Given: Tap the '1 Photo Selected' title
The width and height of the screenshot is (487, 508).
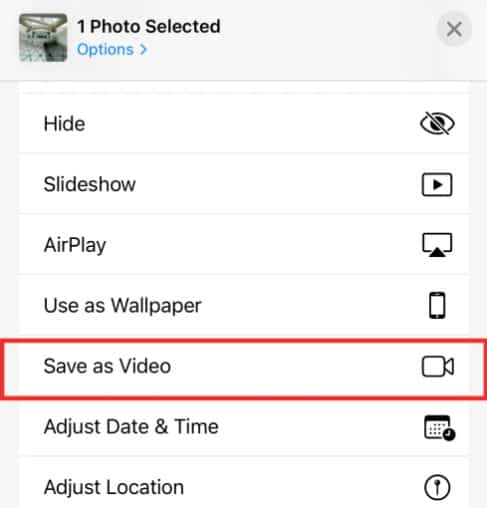Looking at the screenshot, I should pyautogui.click(x=149, y=26).
